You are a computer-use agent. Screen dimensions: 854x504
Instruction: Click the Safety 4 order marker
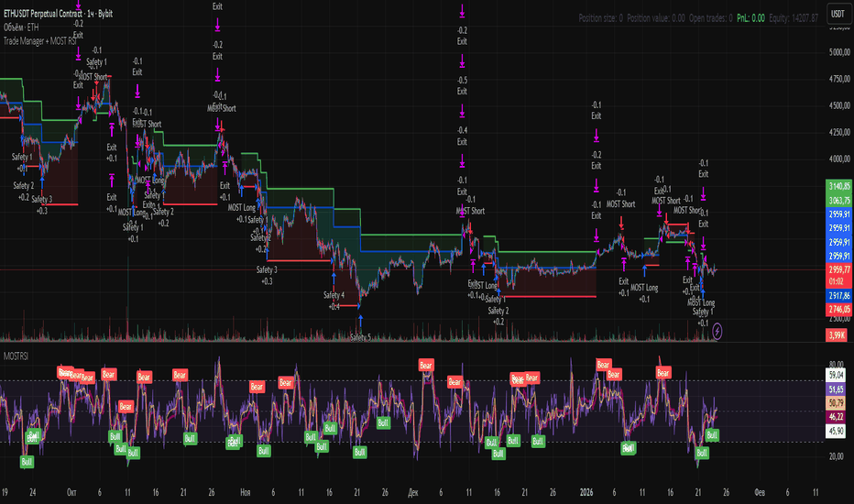tap(334, 295)
